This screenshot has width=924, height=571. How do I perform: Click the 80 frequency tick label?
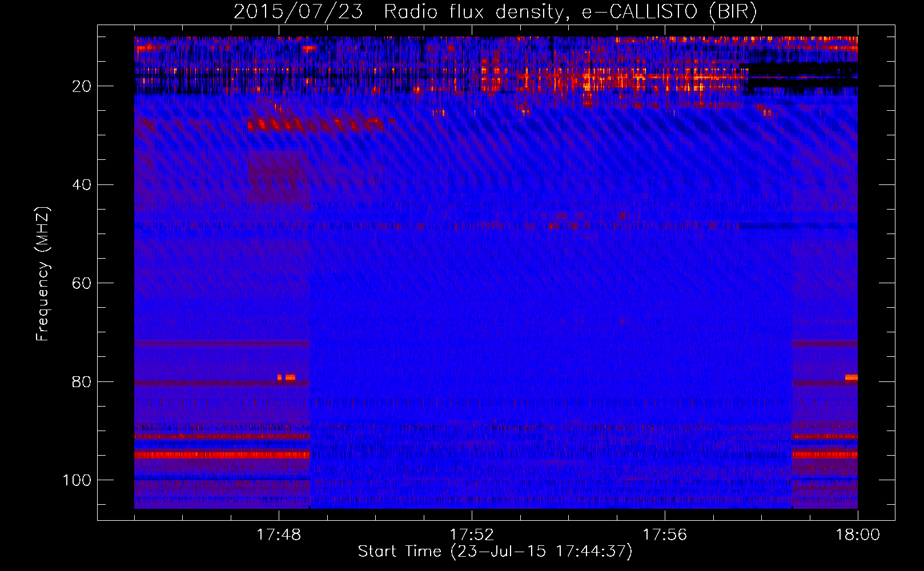point(82,382)
